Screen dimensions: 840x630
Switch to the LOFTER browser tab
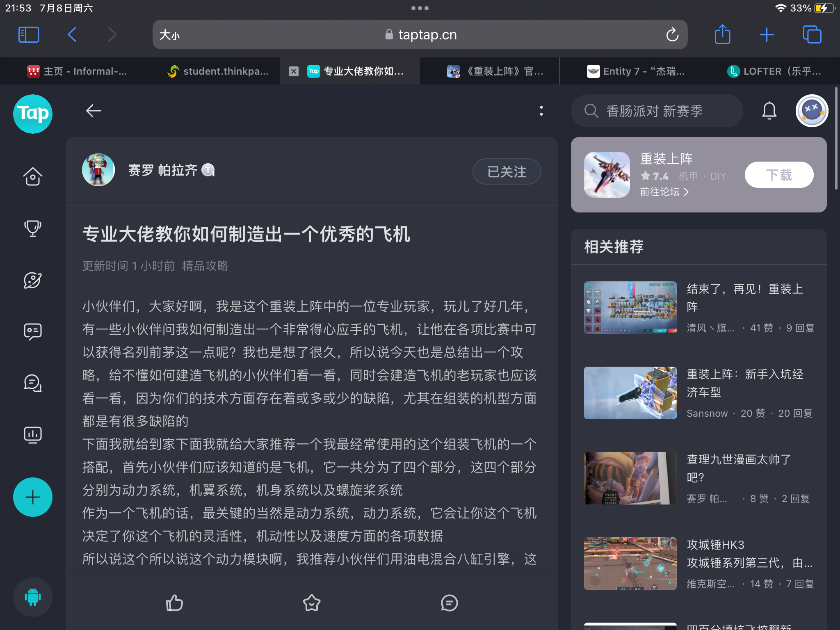pos(774,71)
